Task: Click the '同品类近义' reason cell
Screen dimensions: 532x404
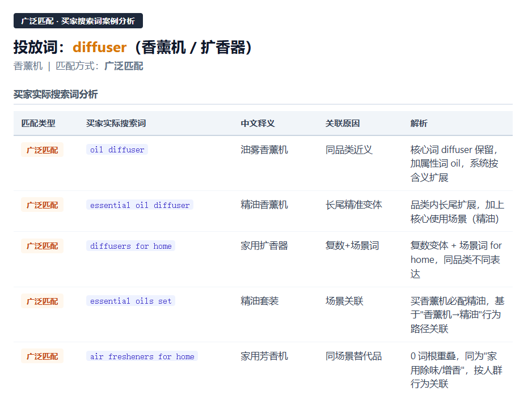Action: (349, 150)
